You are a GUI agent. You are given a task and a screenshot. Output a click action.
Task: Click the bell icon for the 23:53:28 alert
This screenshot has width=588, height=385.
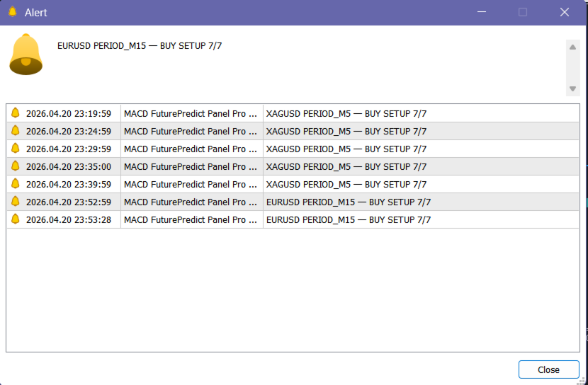pos(16,219)
